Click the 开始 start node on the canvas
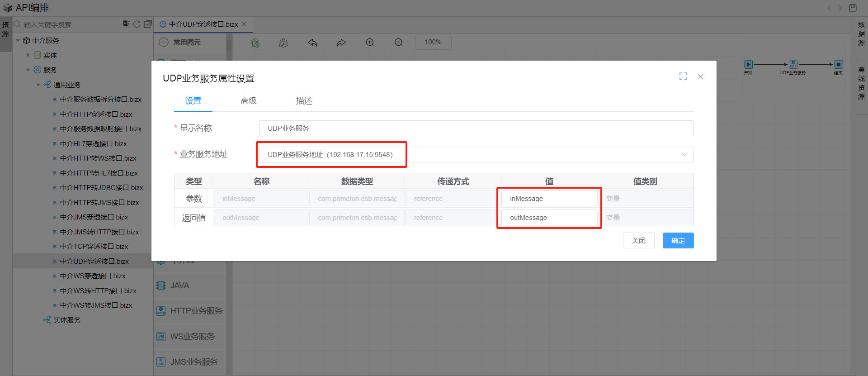 click(748, 65)
